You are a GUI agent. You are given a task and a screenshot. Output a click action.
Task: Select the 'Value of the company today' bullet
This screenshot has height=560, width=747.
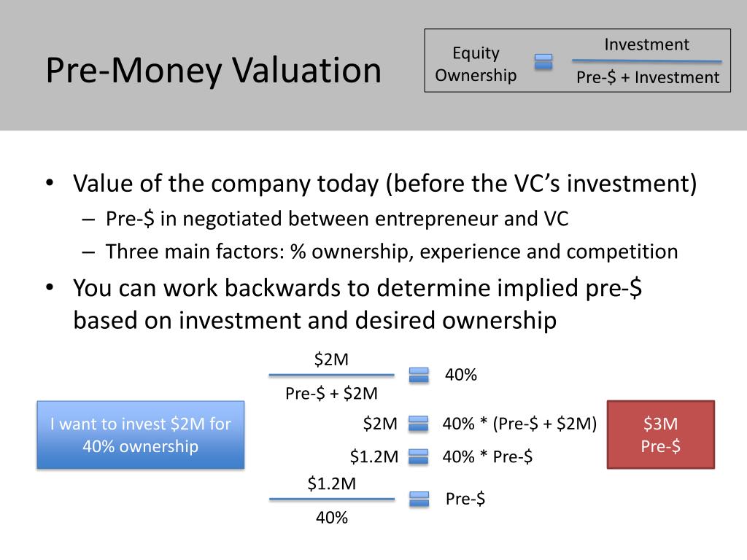click(x=385, y=184)
